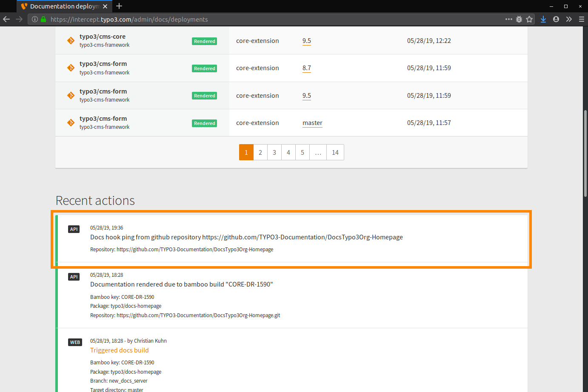Click the Docs hook ping from github message
Image resolution: width=588 pixels, height=392 pixels.
(246, 237)
